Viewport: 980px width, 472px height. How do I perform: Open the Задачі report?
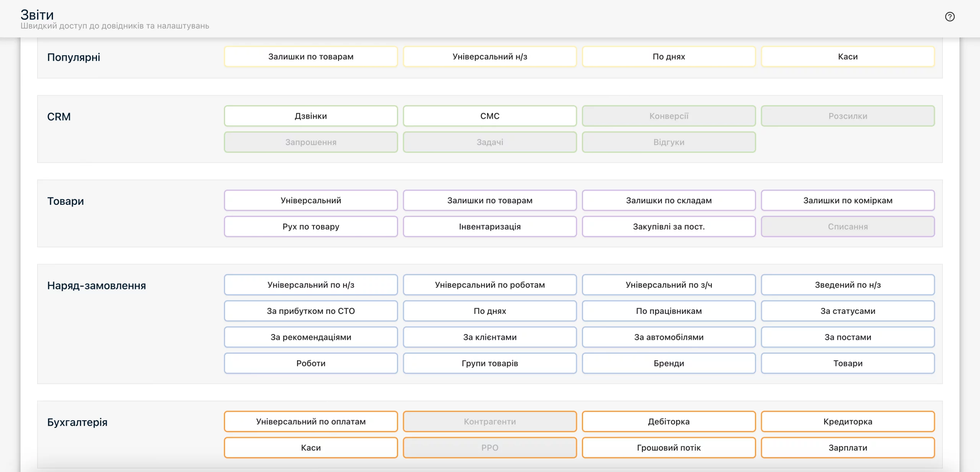(x=490, y=142)
